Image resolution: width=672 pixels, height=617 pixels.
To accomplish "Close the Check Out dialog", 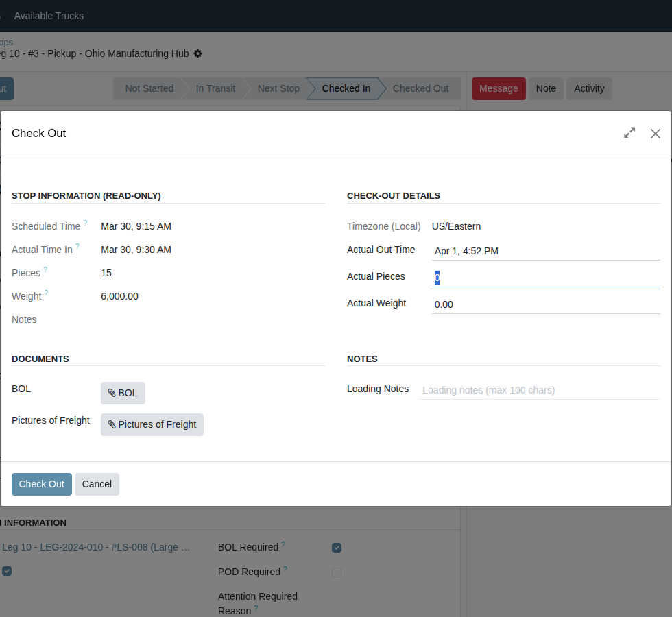I will click(x=656, y=134).
